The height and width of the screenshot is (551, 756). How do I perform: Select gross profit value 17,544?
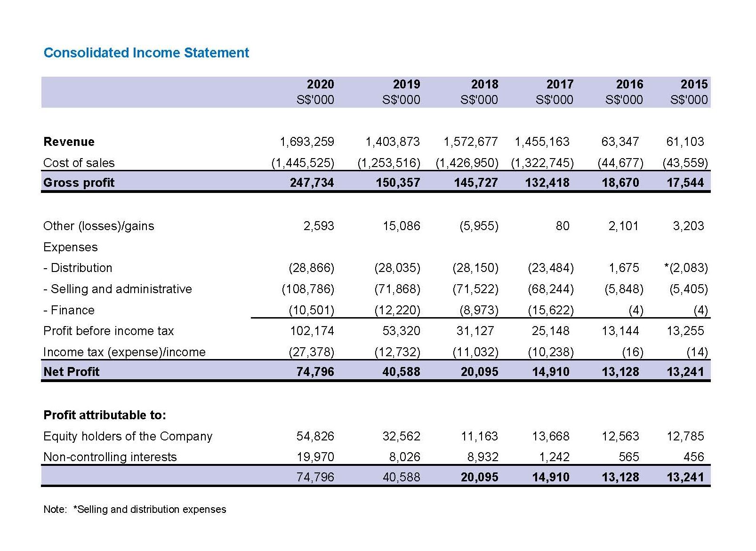click(685, 183)
